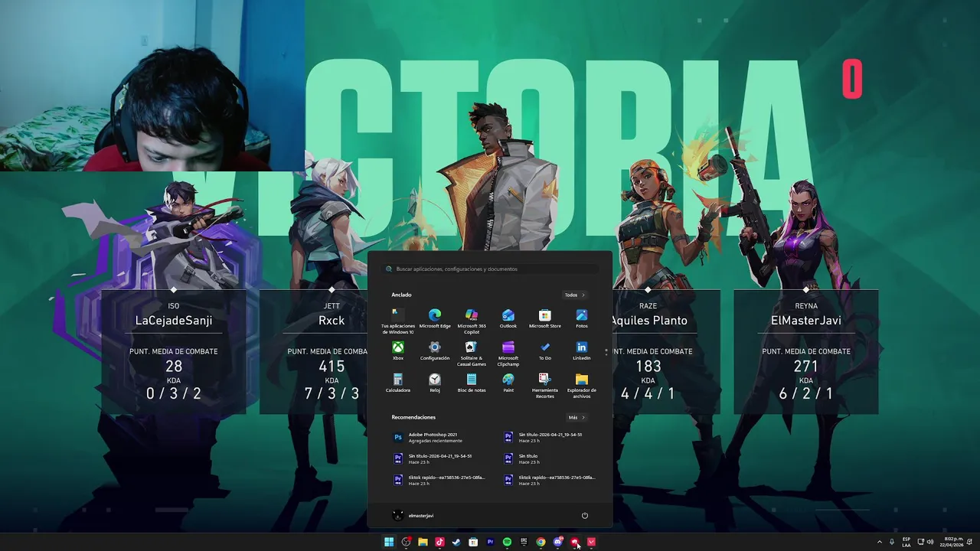Click the Windows Start button on taskbar

389,542
